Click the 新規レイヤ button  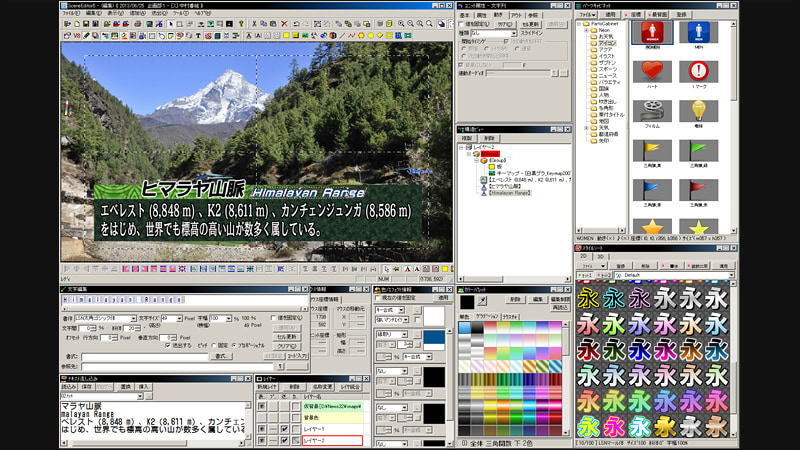click(267, 387)
